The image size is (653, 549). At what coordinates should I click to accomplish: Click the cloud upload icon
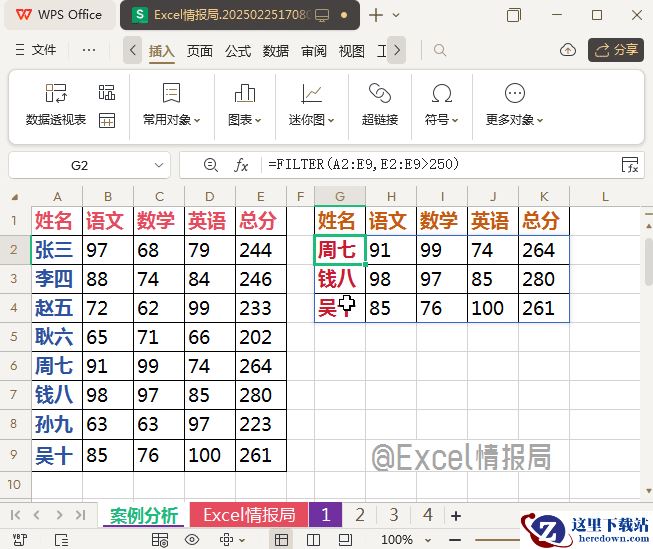pos(568,50)
